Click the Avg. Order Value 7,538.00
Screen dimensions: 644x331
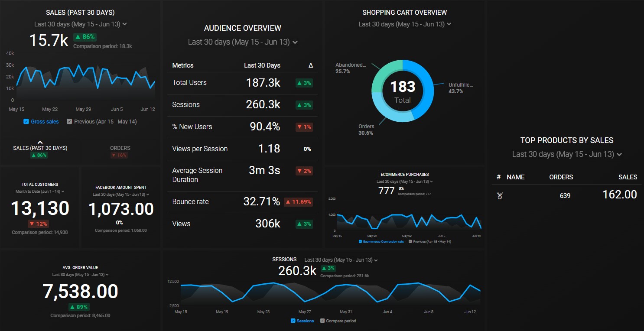tap(80, 291)
